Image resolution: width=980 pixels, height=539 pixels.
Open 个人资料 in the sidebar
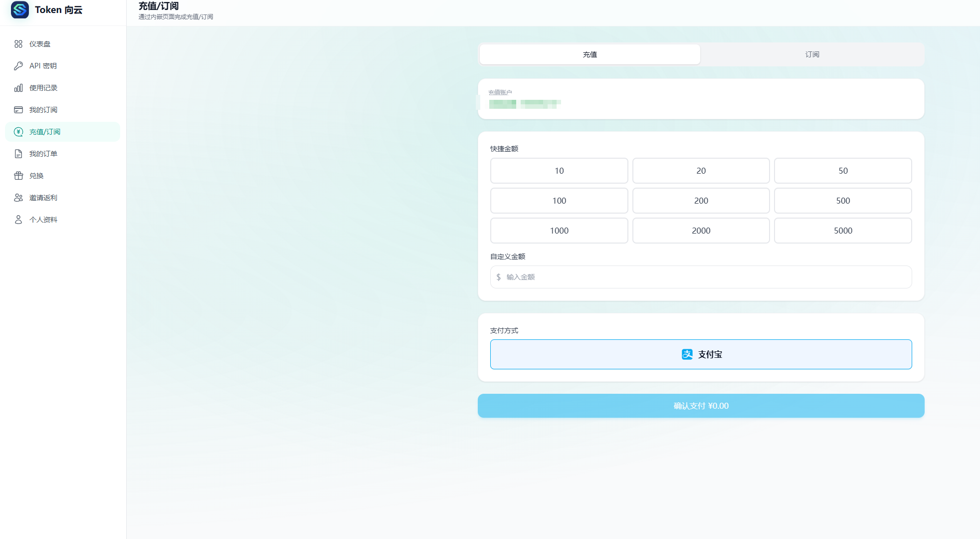coord(62,220)
